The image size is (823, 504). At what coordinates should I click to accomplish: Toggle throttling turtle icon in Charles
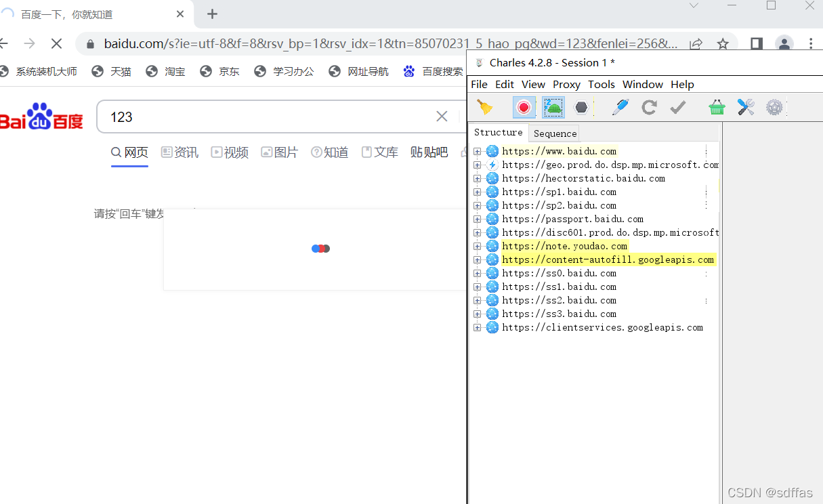pos(553,107)
